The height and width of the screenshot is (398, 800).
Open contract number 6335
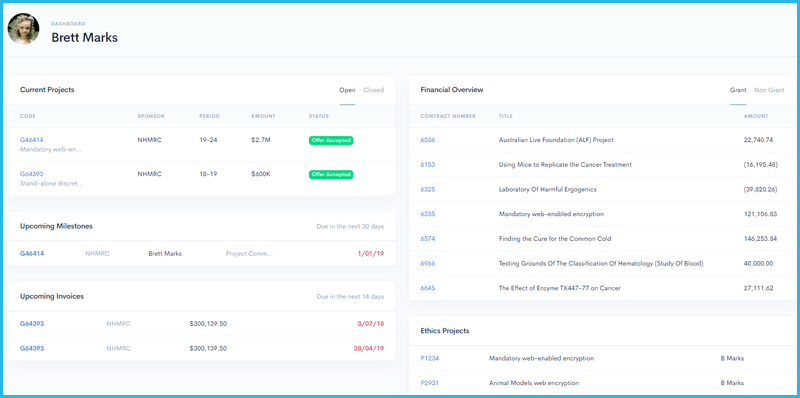(x=428, y=214)
